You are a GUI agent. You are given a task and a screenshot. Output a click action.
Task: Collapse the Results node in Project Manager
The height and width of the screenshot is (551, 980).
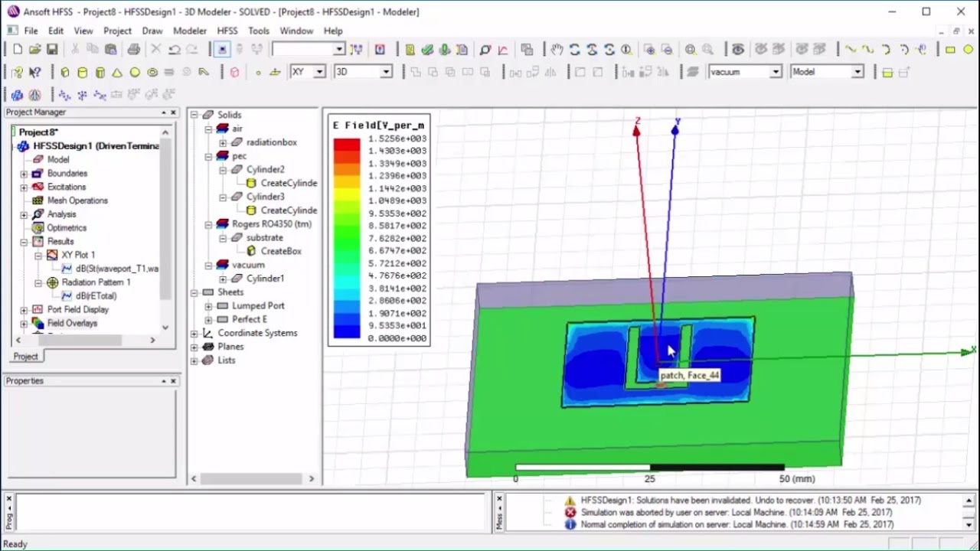pyautogui.click(x=24, y=242)
